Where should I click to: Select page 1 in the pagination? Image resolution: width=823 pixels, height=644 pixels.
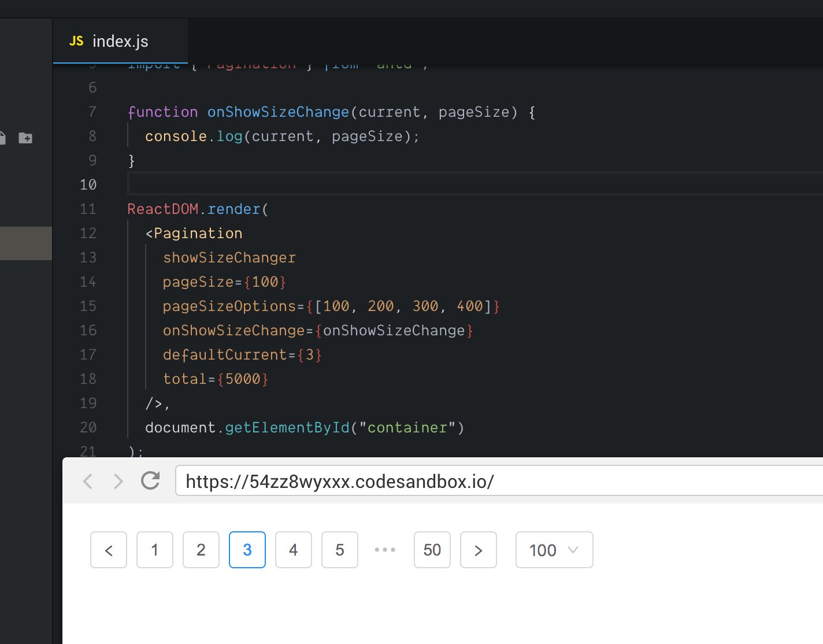click(154, 550)
